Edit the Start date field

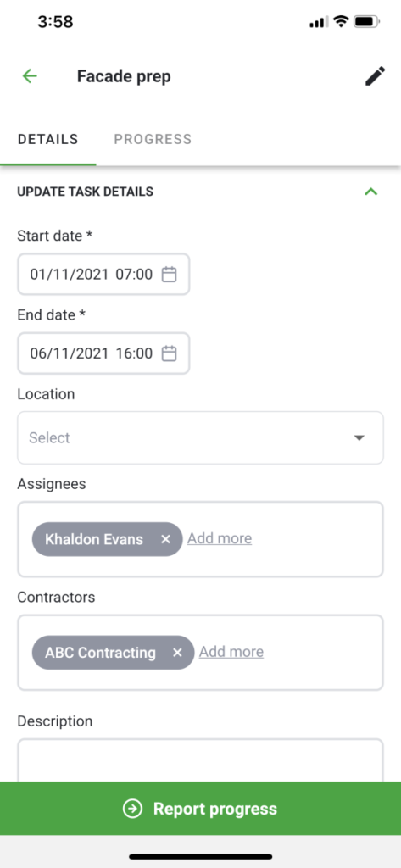(103, 274)
